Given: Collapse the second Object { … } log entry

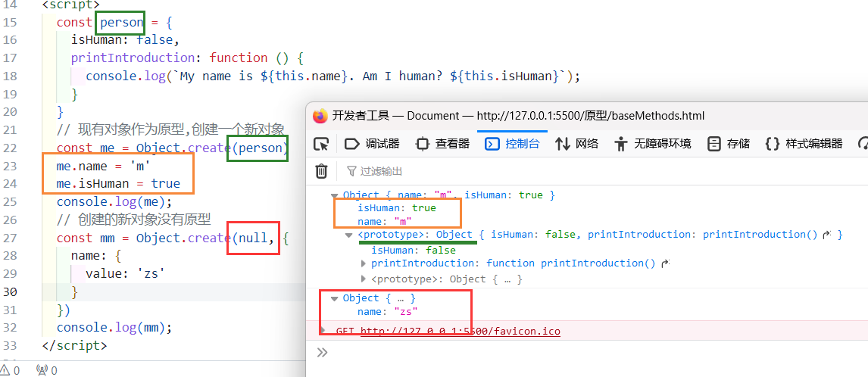Looking at the screenshot, I should click(334, 298).
